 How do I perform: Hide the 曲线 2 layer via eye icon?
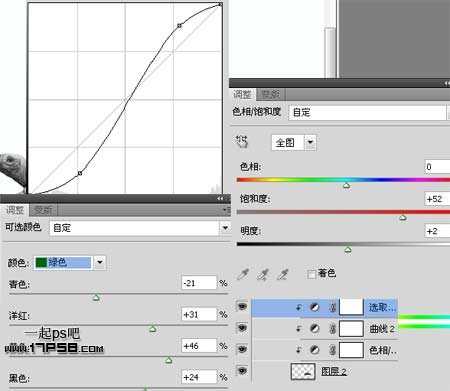click(x=242, y=328)
